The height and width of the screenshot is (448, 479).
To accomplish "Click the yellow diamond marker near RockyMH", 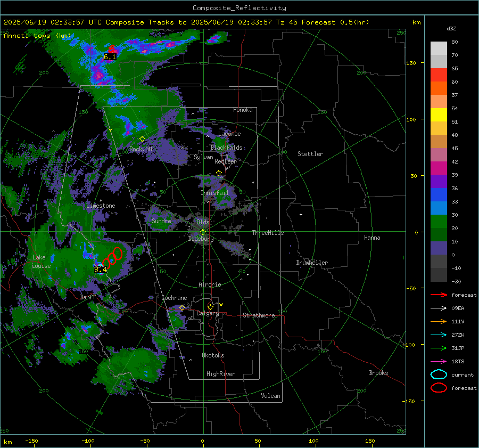I will coord(142,139).
